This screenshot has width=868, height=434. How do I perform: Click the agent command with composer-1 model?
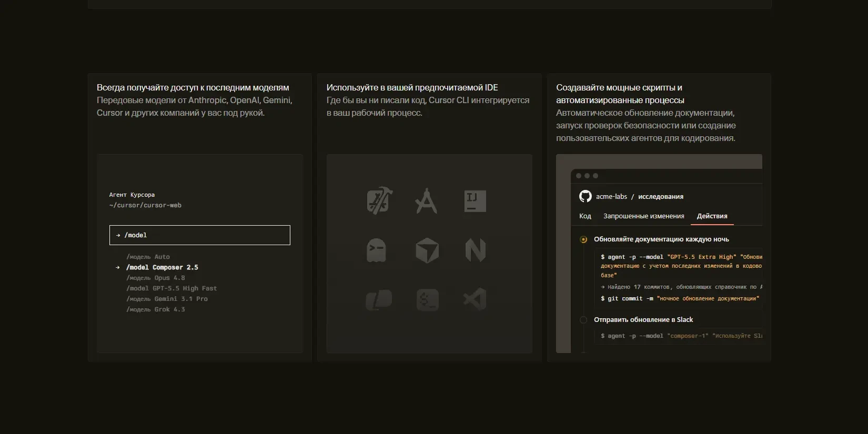pyautogui.click(x=681, y=336)
